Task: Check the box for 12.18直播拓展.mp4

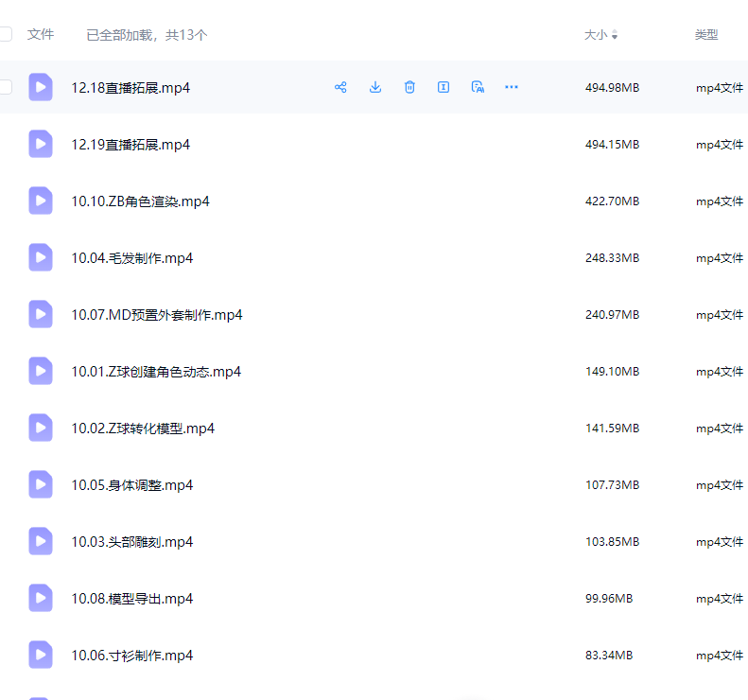Action: coord(6,87)
